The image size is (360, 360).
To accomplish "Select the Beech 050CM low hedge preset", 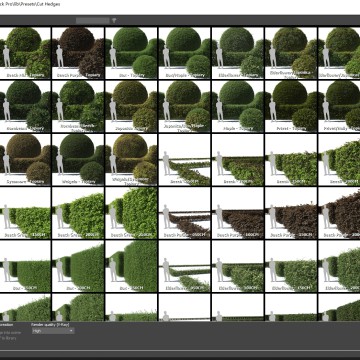I will (x=184, y=159).
